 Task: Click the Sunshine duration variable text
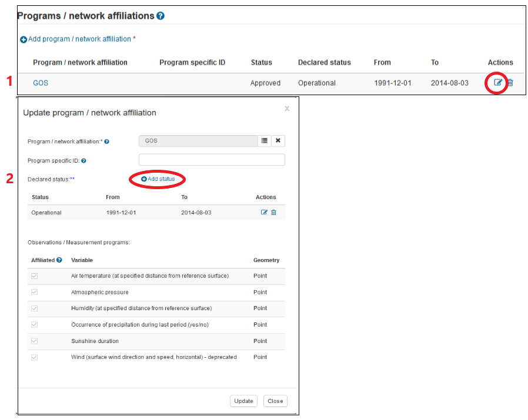pos(95,341)
